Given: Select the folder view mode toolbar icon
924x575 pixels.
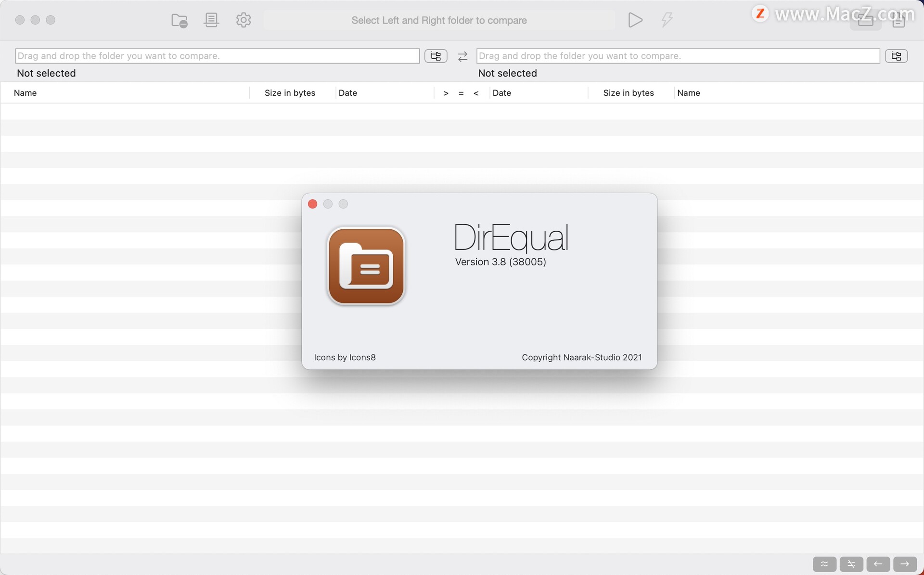Looking at the screenshot, I should tap(865, 20).
